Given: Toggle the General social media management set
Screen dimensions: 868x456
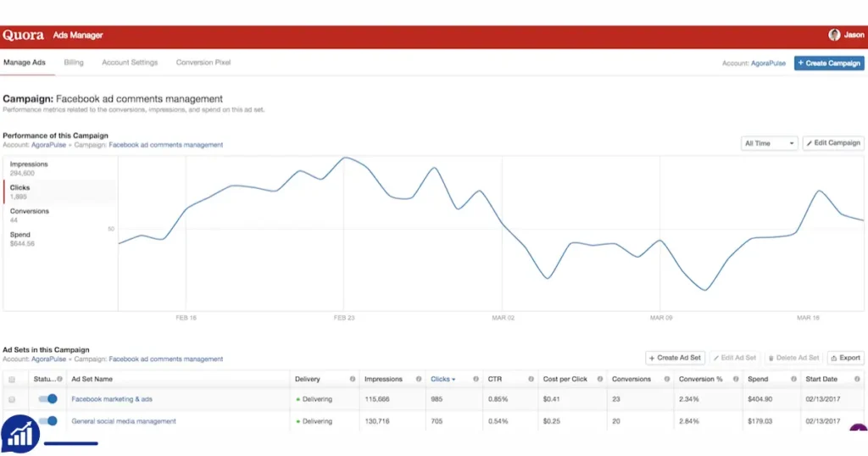Looking at the screenshot, I should point(48,421).
